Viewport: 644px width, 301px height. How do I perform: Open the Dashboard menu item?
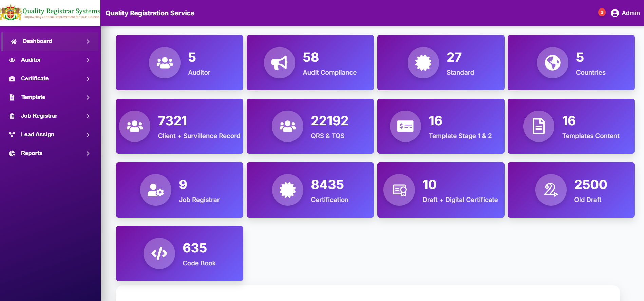pos(50,41)
